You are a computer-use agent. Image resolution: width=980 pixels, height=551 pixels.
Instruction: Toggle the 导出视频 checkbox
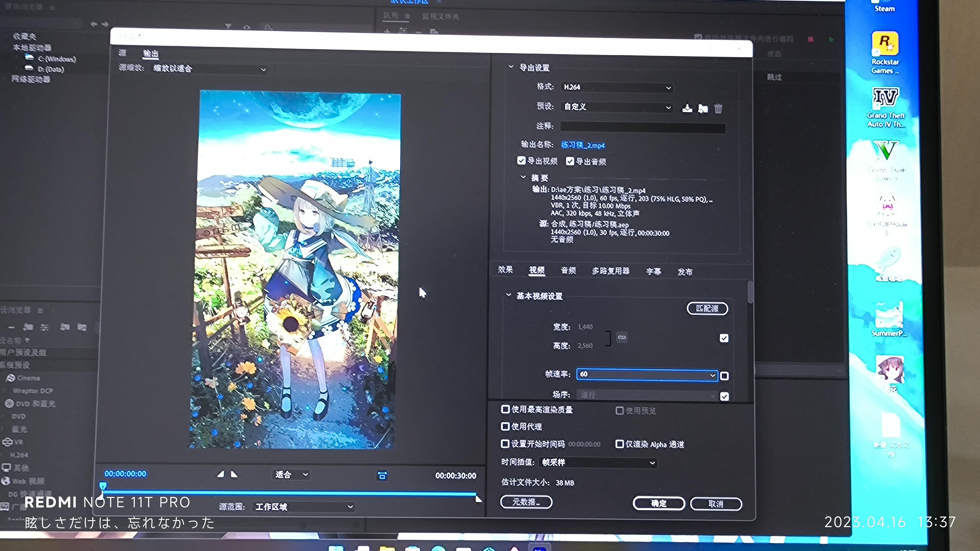pyautogui.click(x=521, y=161)
